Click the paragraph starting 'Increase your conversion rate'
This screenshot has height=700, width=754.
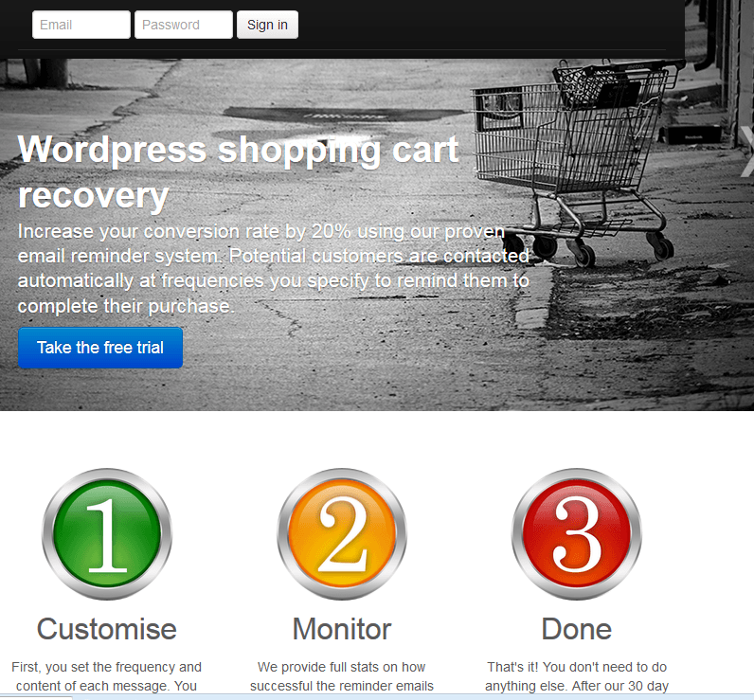point(274,268)
